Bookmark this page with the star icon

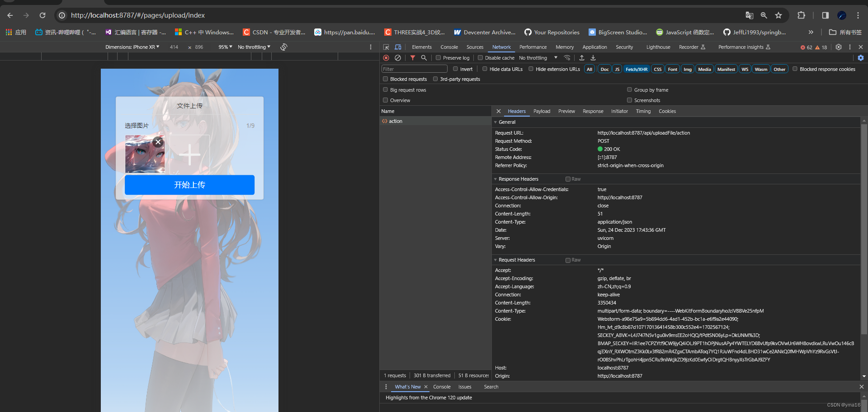click(778, 15)
